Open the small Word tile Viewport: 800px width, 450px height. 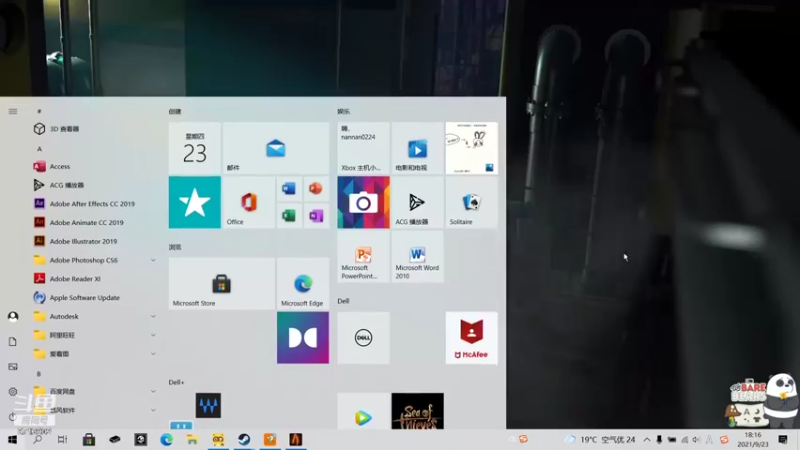click(289, 189)
